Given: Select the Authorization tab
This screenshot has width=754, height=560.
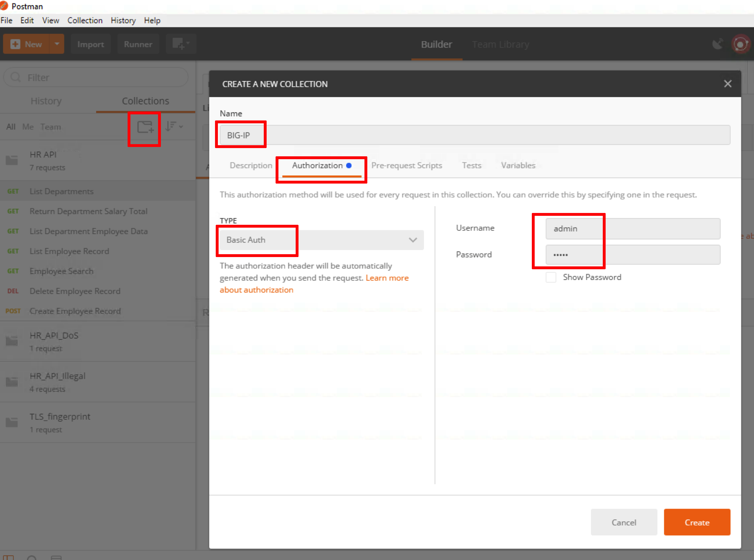Looking at the screenshot, I should point(321,165).
